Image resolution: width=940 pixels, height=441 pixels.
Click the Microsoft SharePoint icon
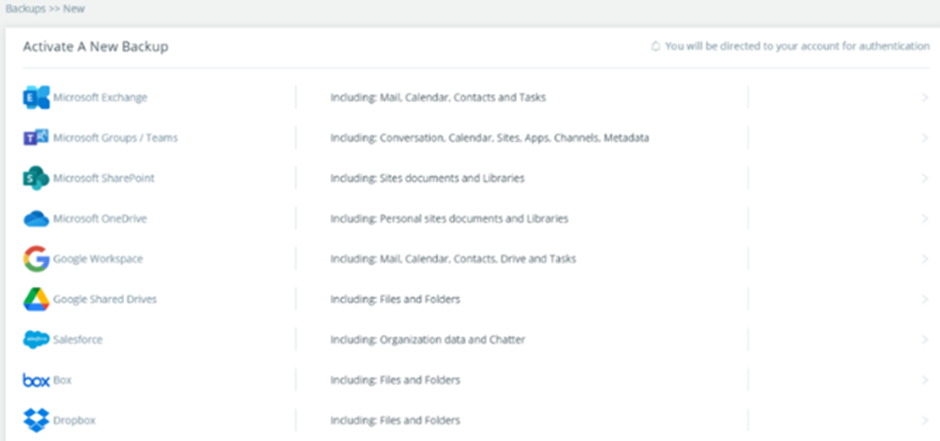click(36, 178)
